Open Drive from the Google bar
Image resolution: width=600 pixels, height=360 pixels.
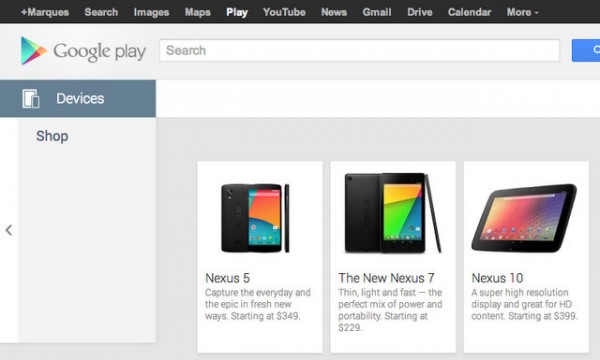tap(419, 12)
